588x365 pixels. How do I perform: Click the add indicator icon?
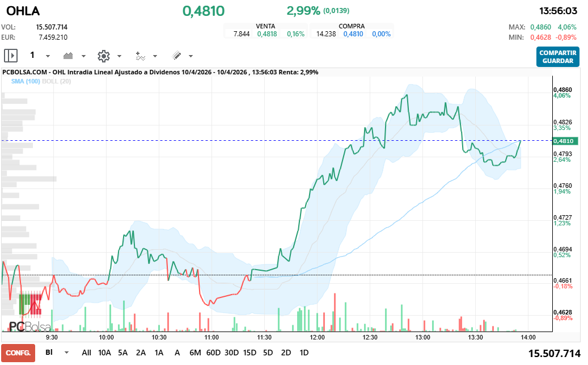pos(140,56)
